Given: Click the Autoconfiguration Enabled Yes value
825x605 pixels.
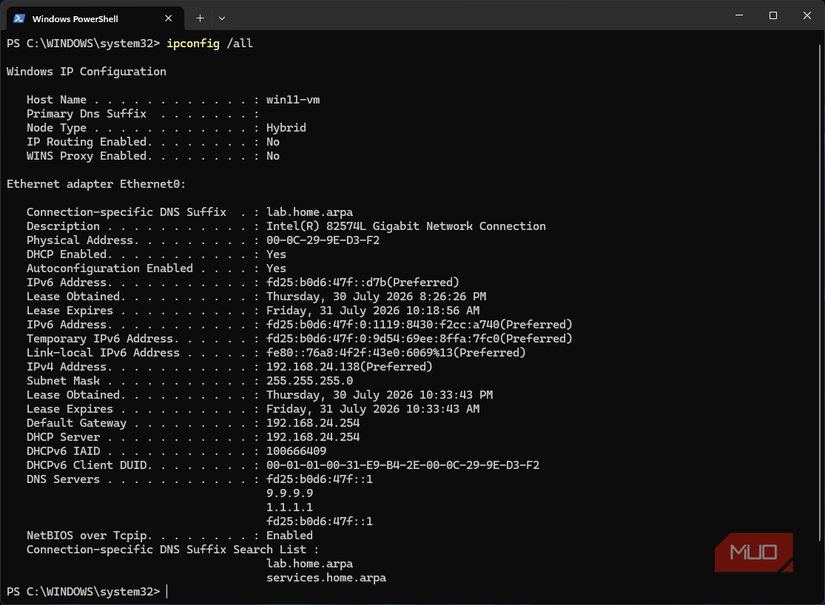Looking at the screenshot, I should click(x=276, y=268).
